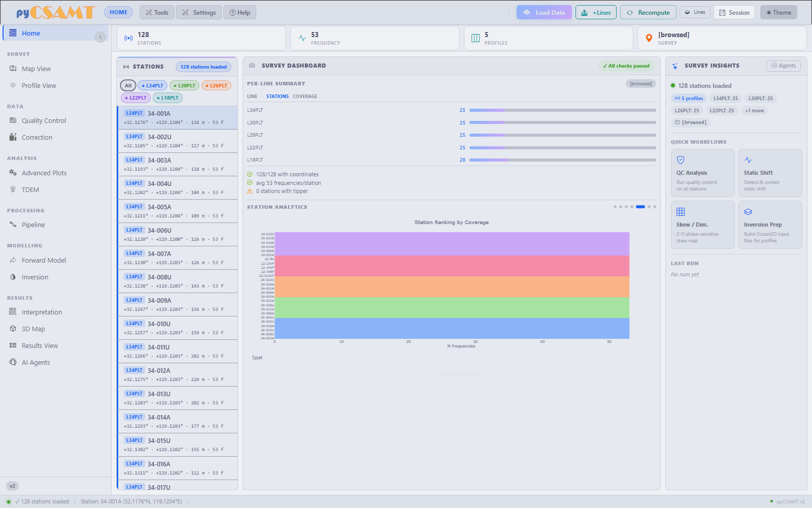This screenshot has height=508, width=812.
Task: Click the Load Data button
Action: (x=544, y=12)
